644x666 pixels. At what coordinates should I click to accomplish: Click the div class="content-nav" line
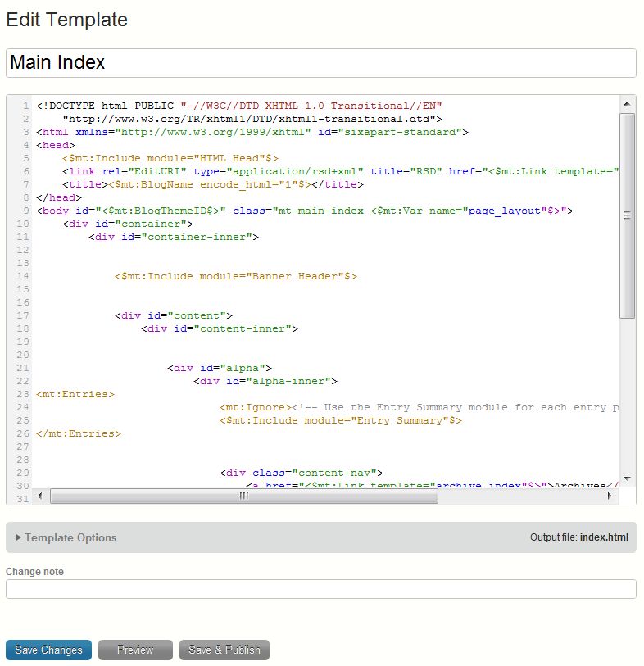[302, 473]
